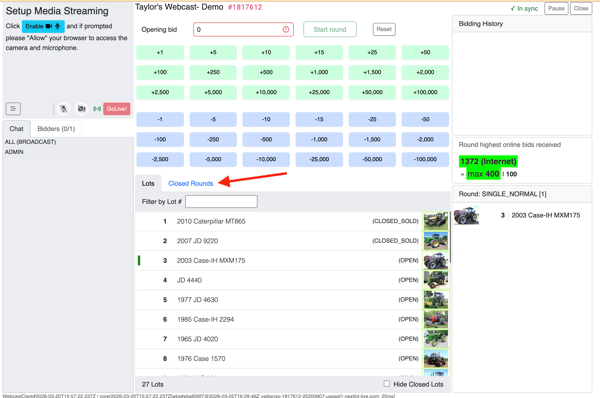
Task: Subtract -1 from the bid
Action: (160, 119)
